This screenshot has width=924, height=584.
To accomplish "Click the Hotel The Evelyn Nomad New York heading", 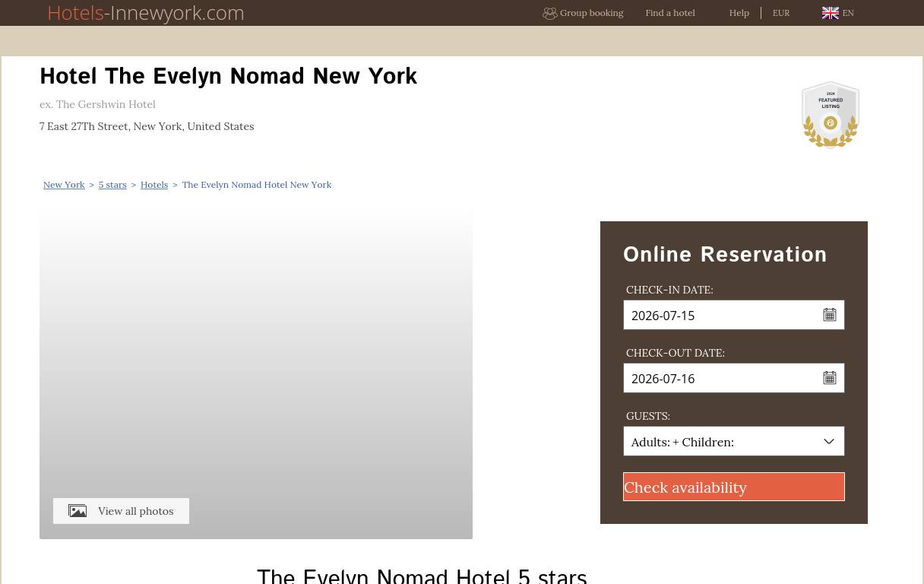I will tap(228, 77).
